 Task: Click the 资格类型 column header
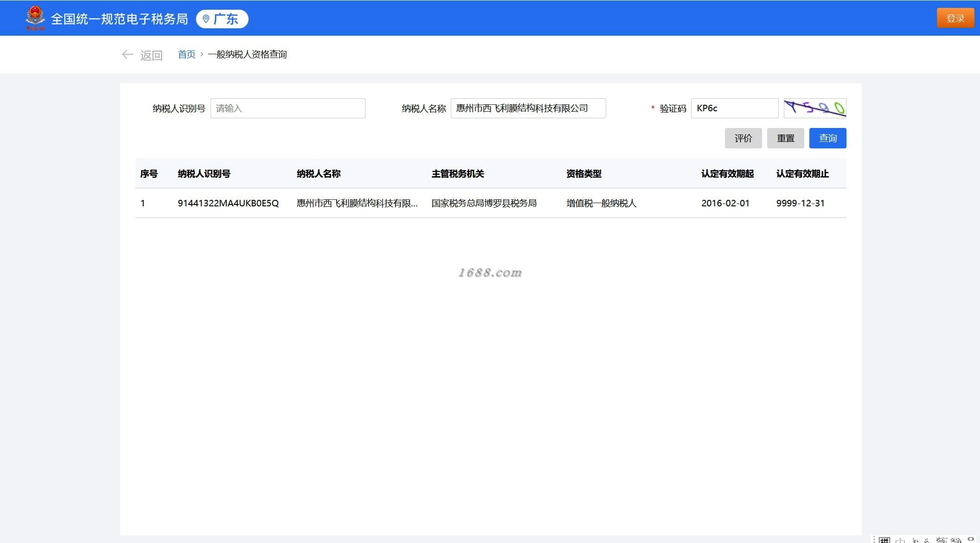point(583,173)
